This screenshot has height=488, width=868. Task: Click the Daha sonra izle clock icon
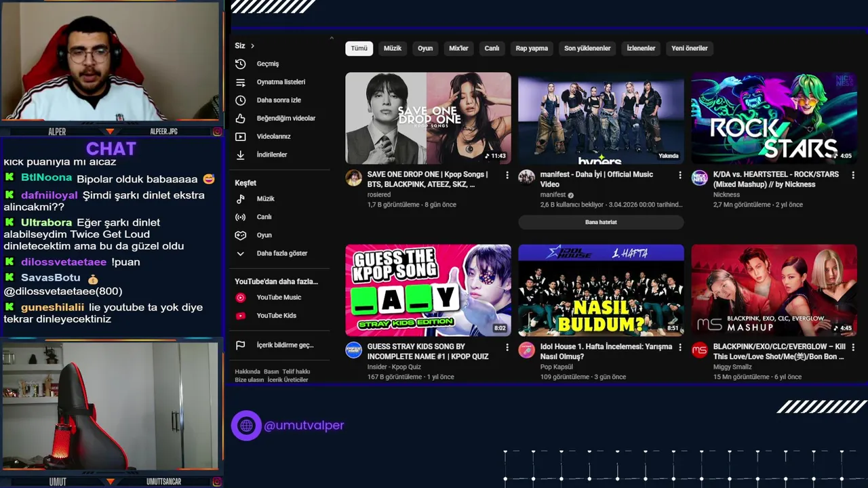(240, 100)
